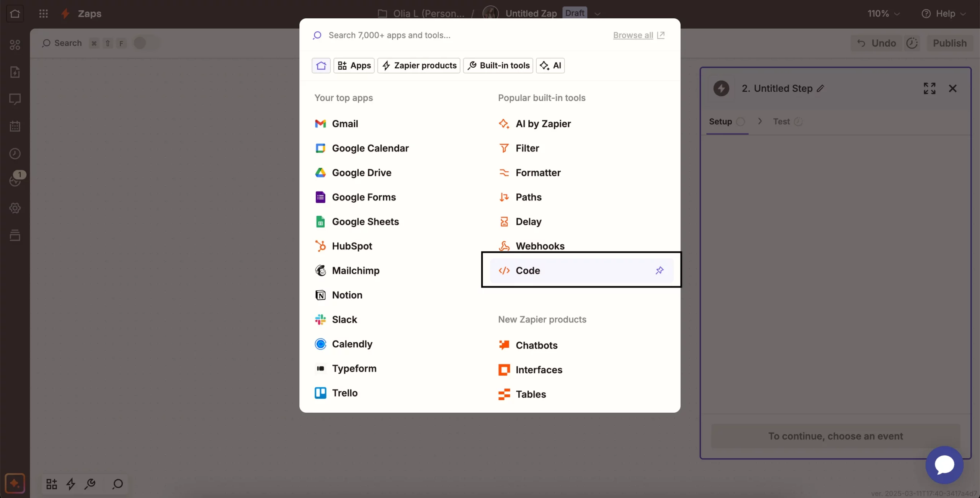Click the lightning bolt icon in bottom toolbar
980x498 pixels.
tap(71, 484)
